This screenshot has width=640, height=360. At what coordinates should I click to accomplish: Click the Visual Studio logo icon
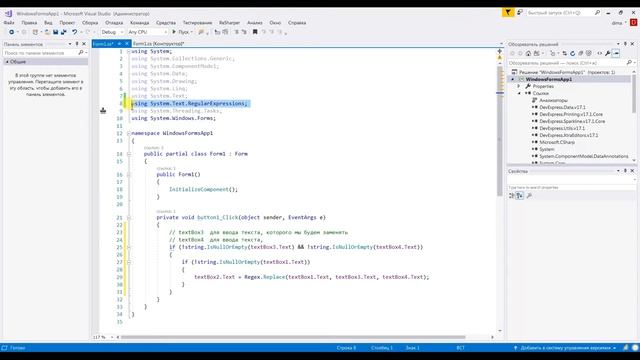[8, 13]
